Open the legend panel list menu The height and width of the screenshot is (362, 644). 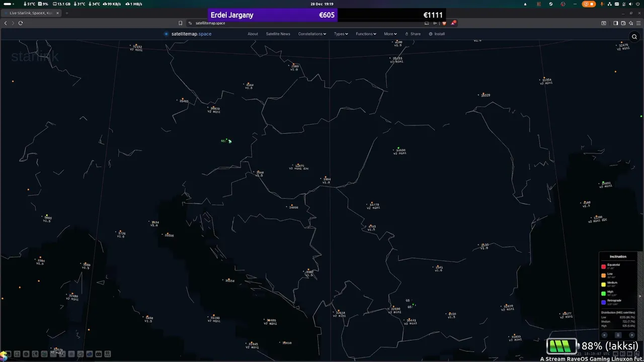[618, 335]
